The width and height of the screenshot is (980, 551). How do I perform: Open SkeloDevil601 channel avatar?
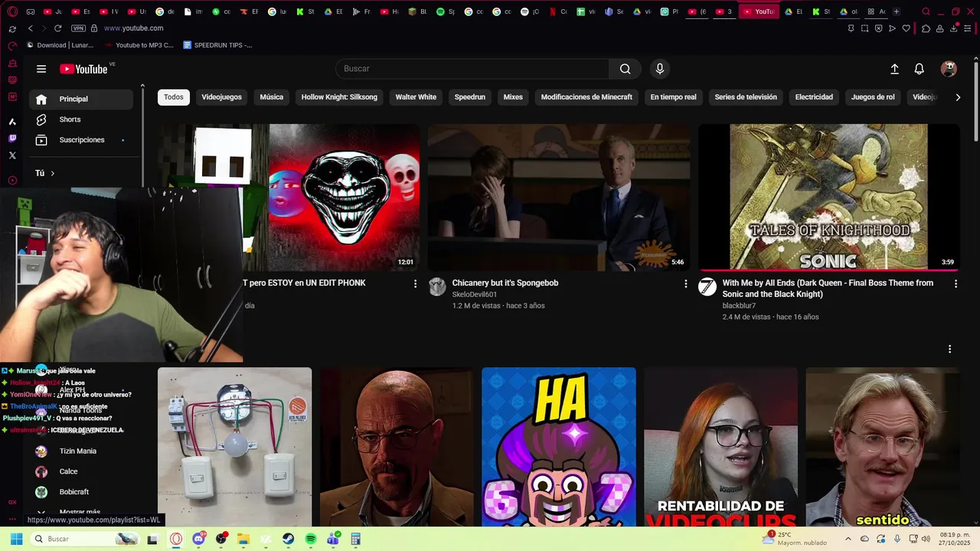click(x=437, y=287)
